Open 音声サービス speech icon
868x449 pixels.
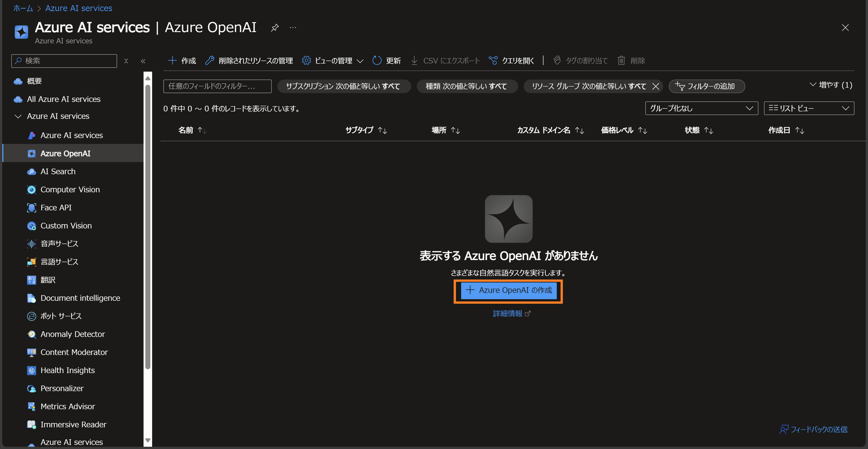tap(31, 244)
